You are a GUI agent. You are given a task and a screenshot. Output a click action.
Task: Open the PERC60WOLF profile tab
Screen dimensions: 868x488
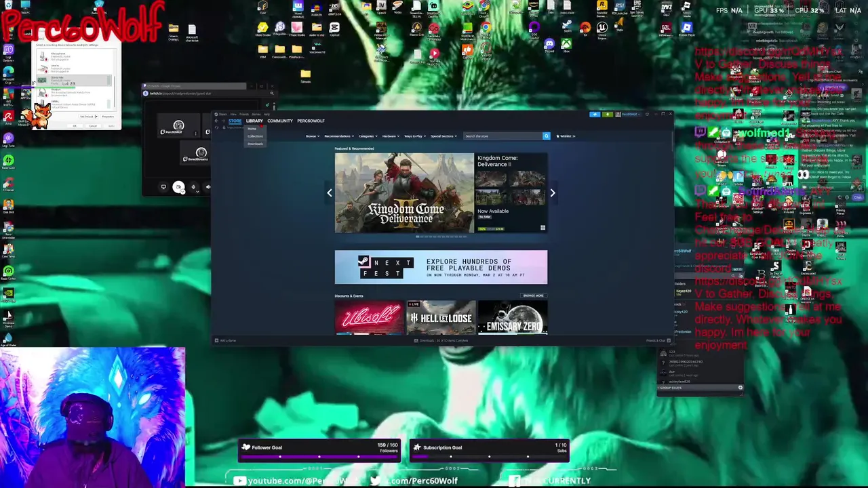[x=311, y=121]
